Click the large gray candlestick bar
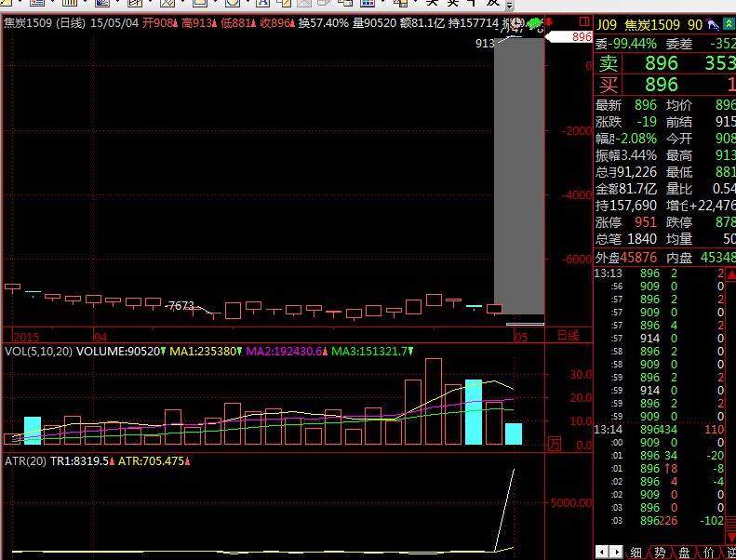736x560 pixels. (x=518, y=177)
